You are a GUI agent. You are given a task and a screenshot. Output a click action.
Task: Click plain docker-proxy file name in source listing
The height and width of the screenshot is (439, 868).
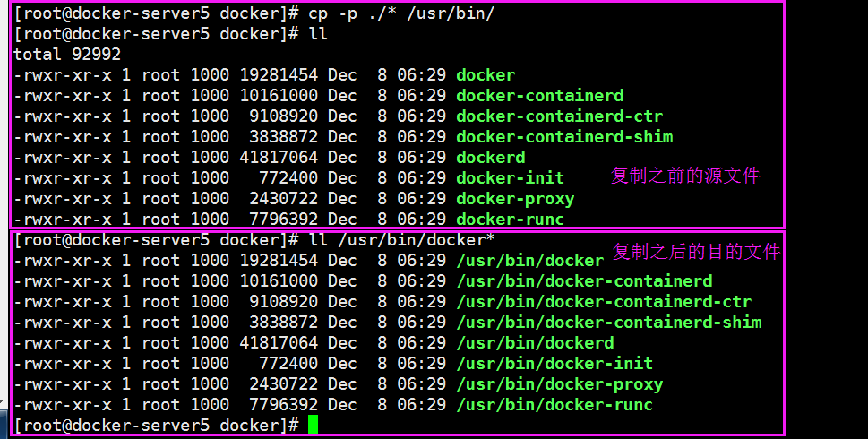pyautogui.click(x=515, y=199)
